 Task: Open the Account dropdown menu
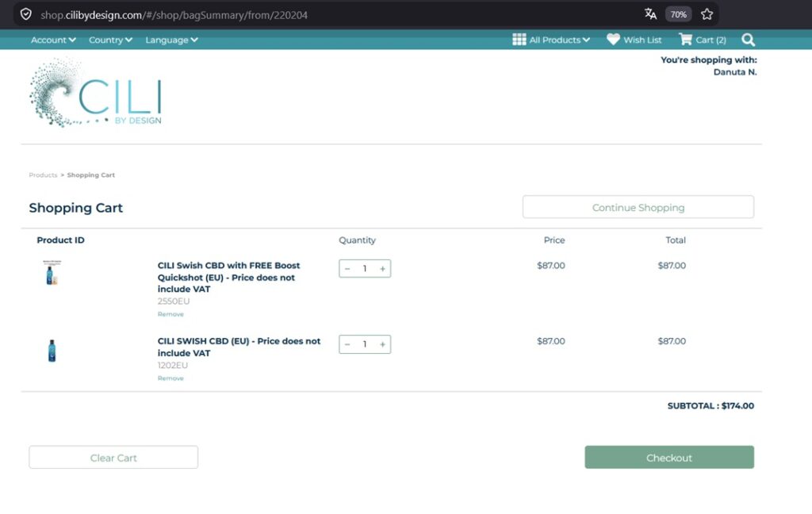point(53,40)
